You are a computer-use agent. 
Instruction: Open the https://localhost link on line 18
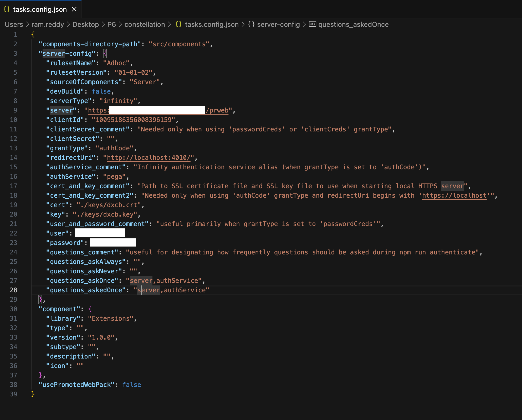coord(454,195)
